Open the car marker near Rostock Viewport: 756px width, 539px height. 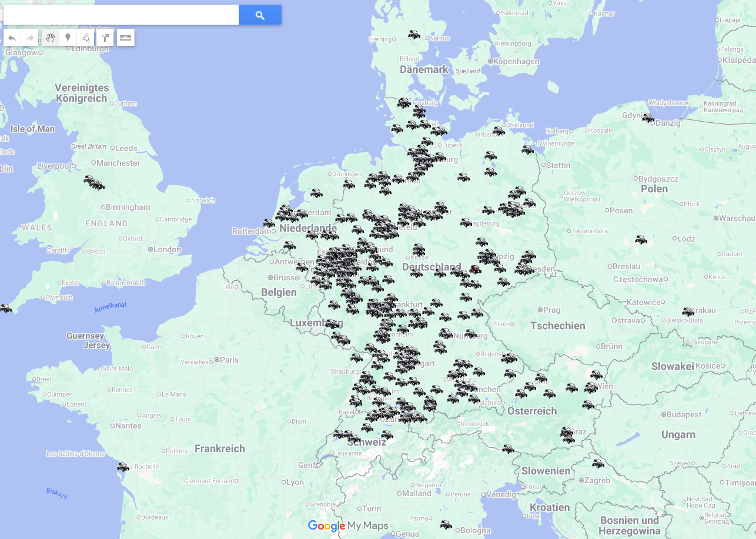pos(499,130)
